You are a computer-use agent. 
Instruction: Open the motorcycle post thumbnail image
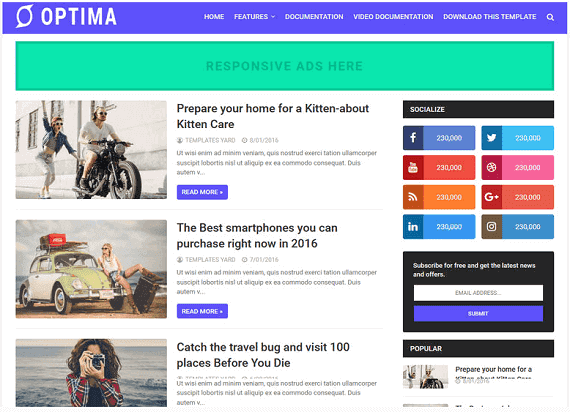click(91, 149)
